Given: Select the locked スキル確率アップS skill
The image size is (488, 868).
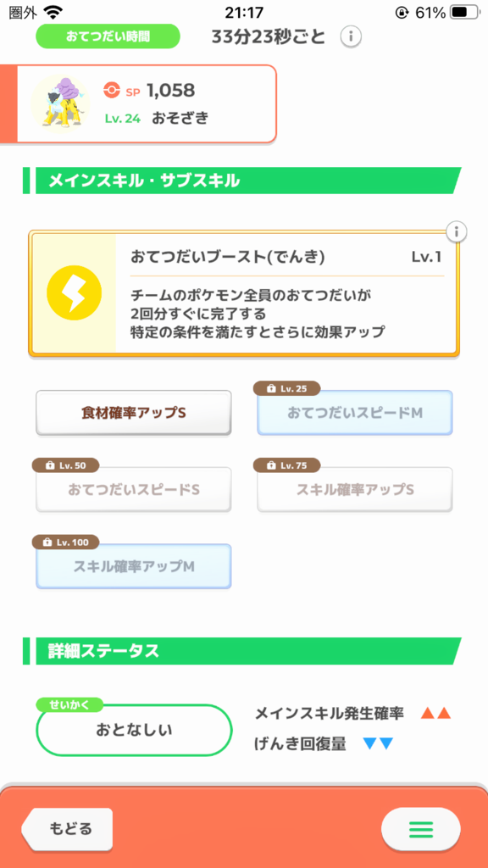Looking at the screenshot, I should 355,489.
